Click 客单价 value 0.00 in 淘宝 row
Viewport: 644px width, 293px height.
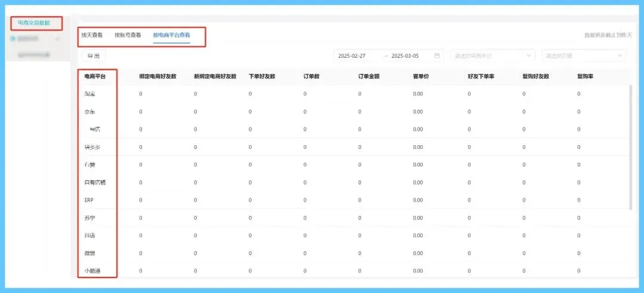click(x=418, y=94)
